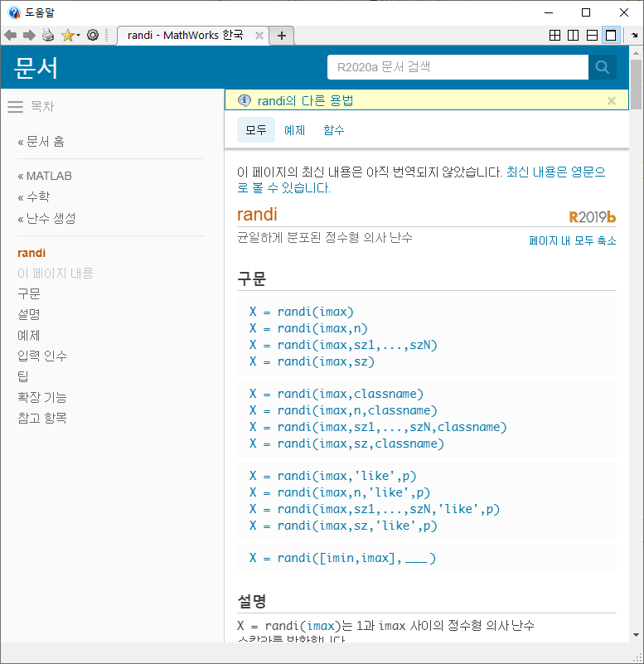This screenshot has width=644, height=664.
Task: Close the randi - MathWorks tab
Action: coord(259,36)
